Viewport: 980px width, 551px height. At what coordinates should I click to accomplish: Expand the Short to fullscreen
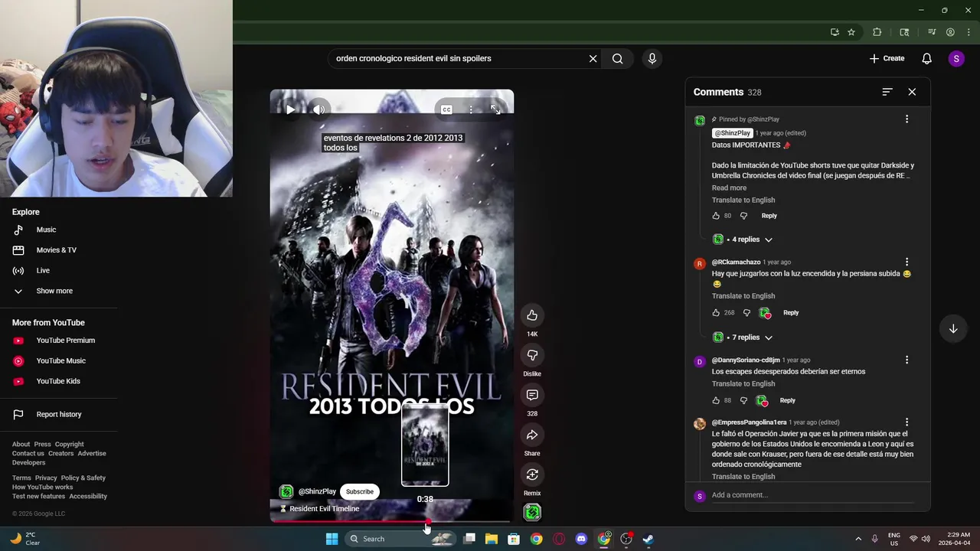495,110
